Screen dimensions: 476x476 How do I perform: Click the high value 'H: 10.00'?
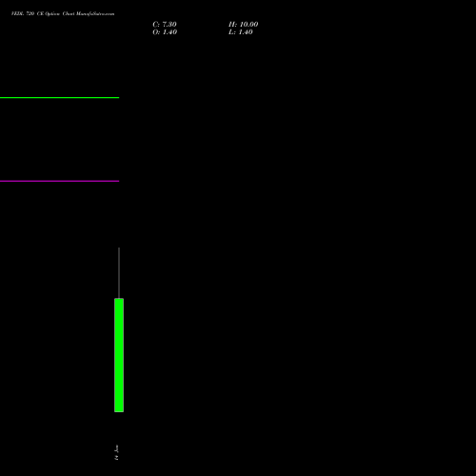click(244, 25)
